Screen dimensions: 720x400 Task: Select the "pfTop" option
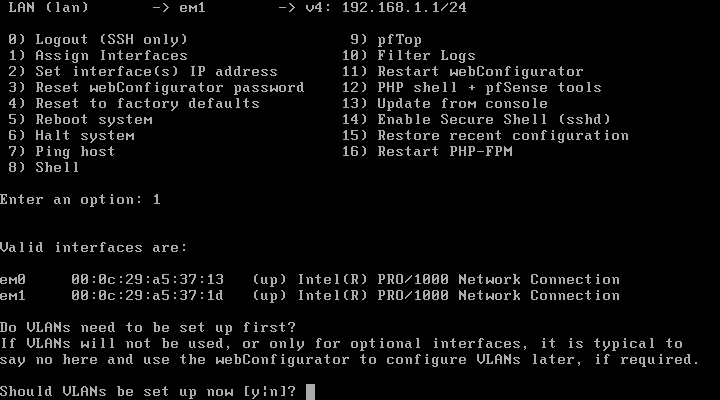tap(398, 39)
